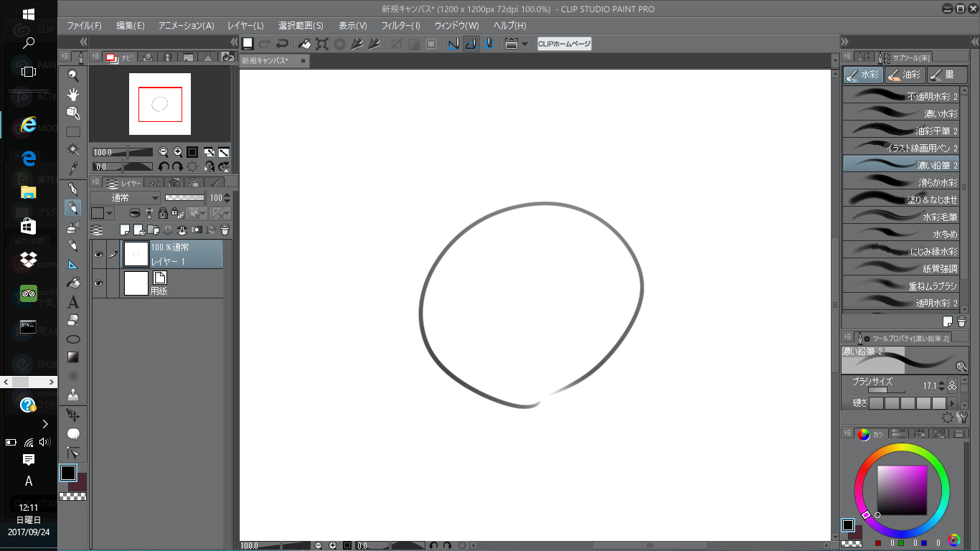Open tool property wrench settings icon

coord(961,417)
